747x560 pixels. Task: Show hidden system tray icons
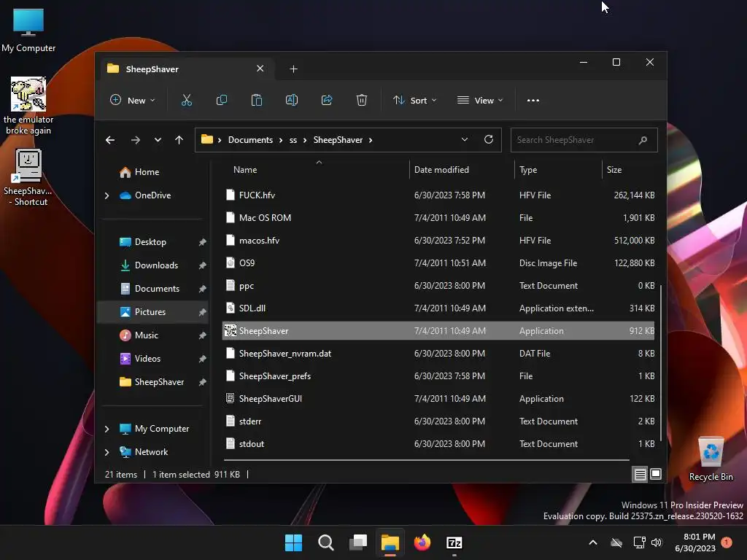pyautogui.click(x=593, y=542)
